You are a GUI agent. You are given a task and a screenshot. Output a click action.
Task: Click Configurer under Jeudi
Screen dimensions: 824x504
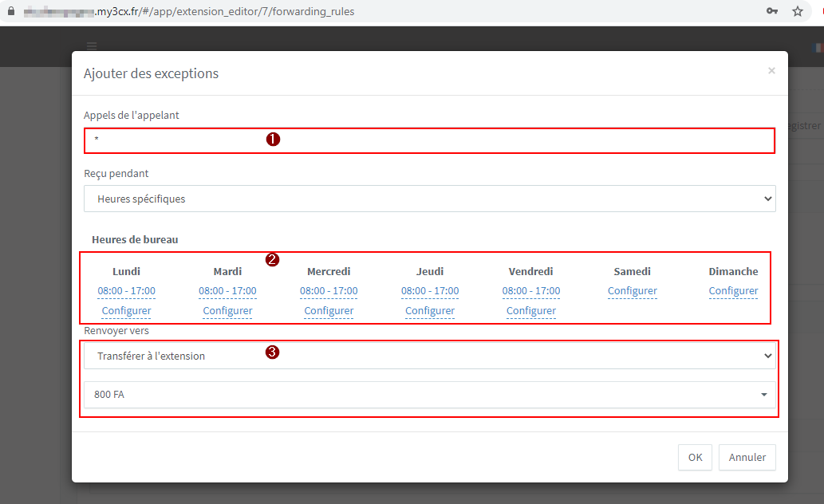pyautogui.click(x=430, y=311)
